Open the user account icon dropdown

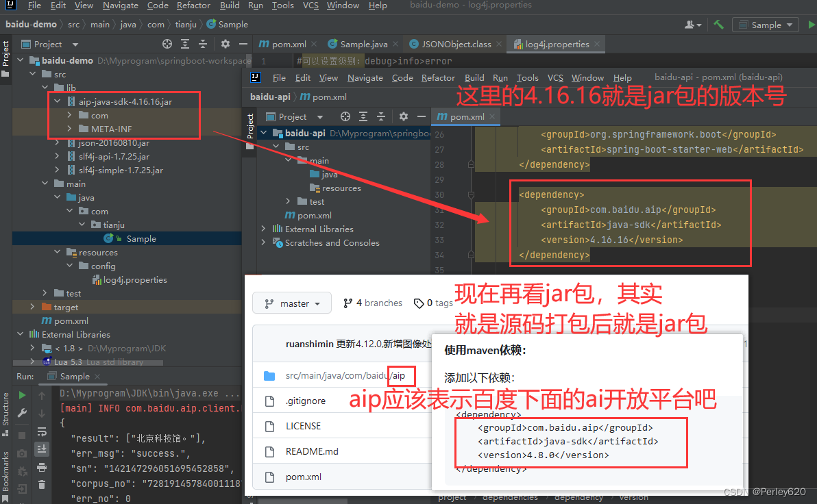tap(692, 25)
